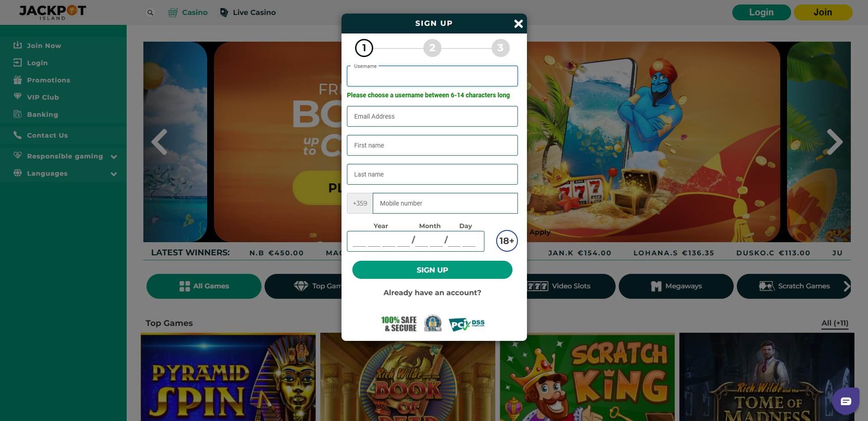This screenshot has width=868, height=421.
Task: Show previous carousel banner arrow
Action: pyautogui.click(x=159, y=142)
